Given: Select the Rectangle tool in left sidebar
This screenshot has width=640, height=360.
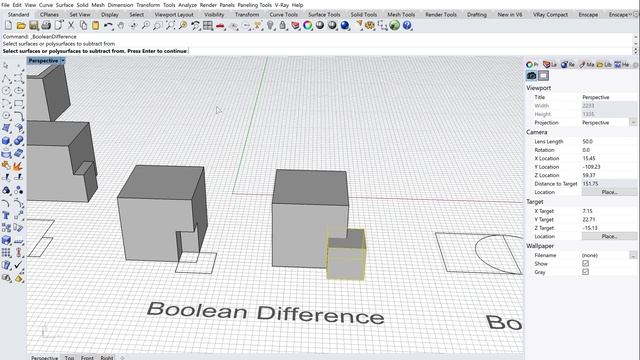Looking at the screenshot, I should click(x=18, y=104).
